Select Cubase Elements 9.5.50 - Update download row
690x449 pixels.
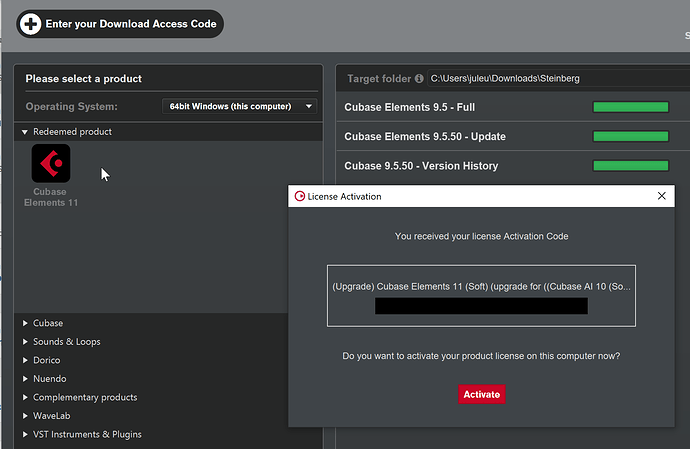[x=513, y=136]
